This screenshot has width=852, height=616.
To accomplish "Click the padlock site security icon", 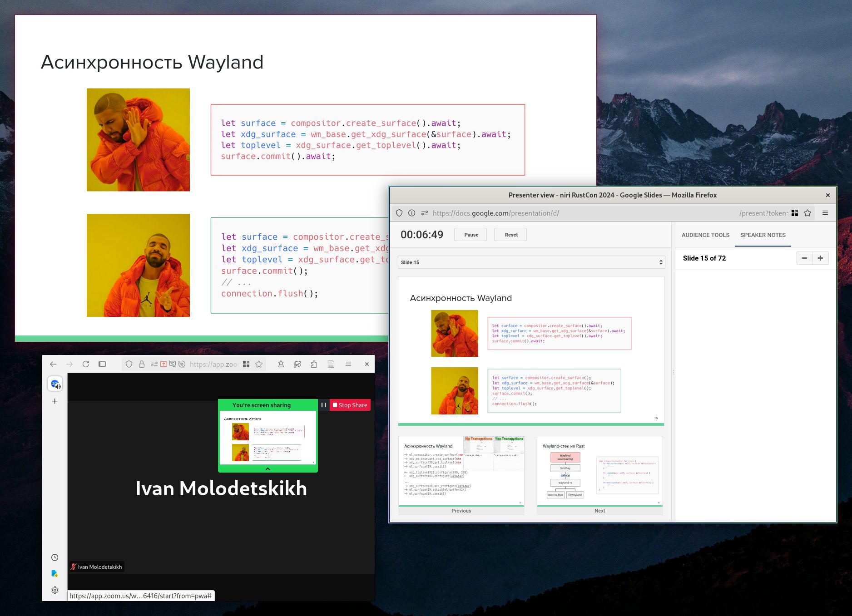I will point(141,364).
